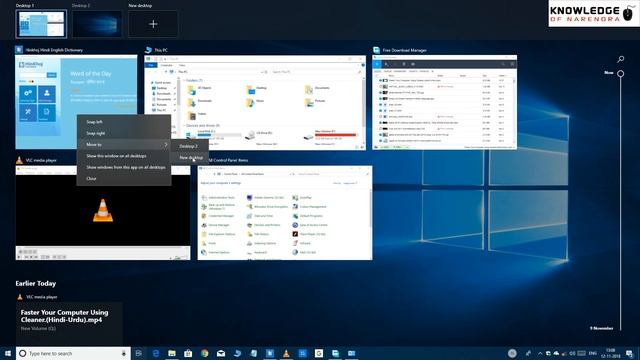Screen dimensions: 640x360
Task: Click the VLC cone icon beside the VLC window title
Action: [19, 160]
